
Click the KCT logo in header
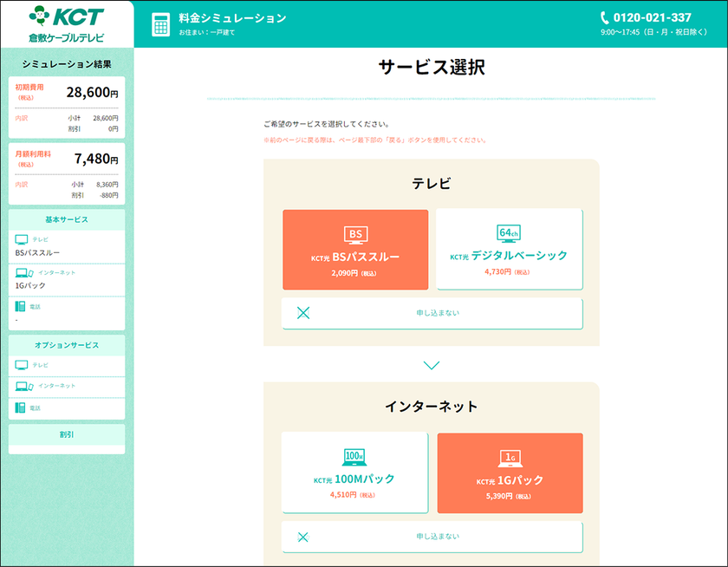click(66, 23)
